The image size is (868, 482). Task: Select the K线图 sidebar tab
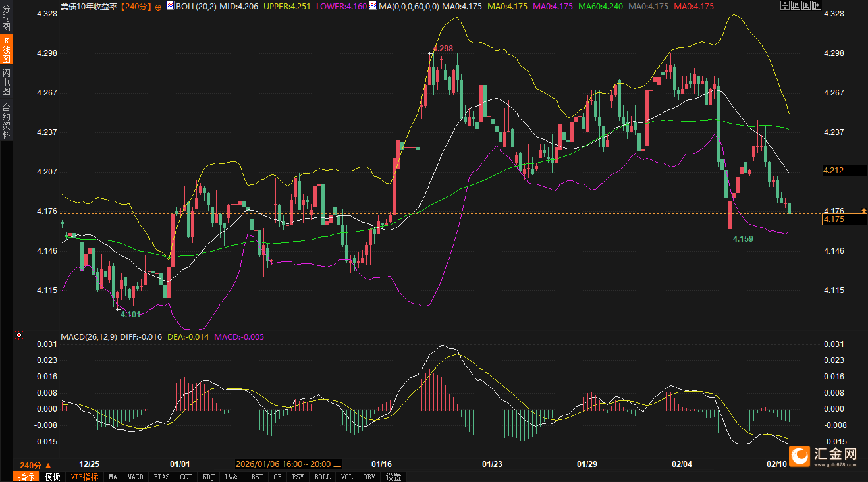[6, 51]
